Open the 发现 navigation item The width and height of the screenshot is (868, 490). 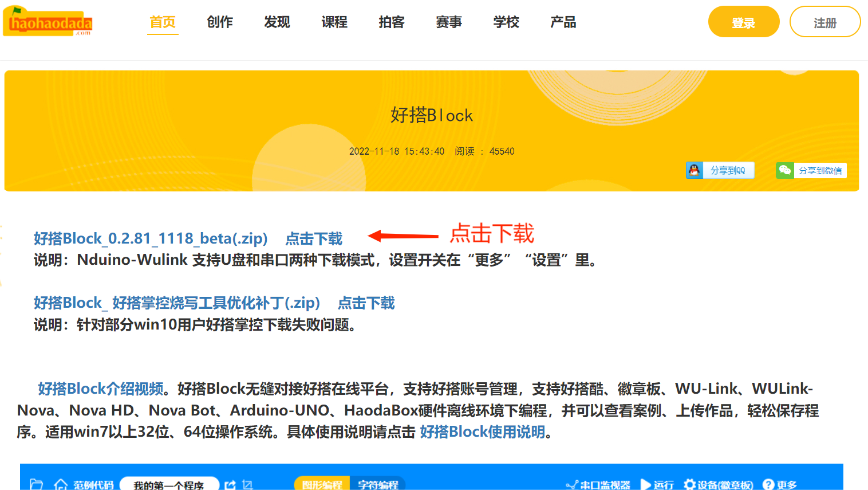click(277, 22)
